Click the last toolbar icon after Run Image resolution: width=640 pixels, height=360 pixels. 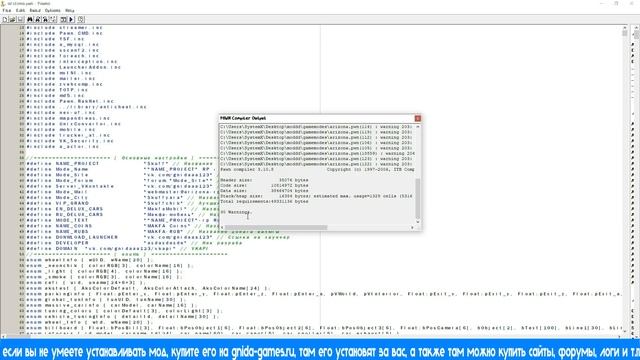click(81, 19)
